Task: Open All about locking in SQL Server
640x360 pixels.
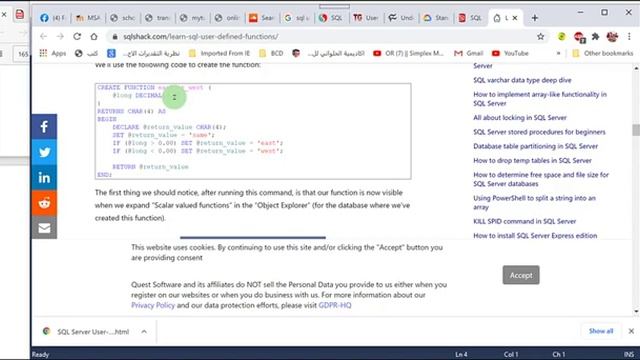Action: (520, 118)
